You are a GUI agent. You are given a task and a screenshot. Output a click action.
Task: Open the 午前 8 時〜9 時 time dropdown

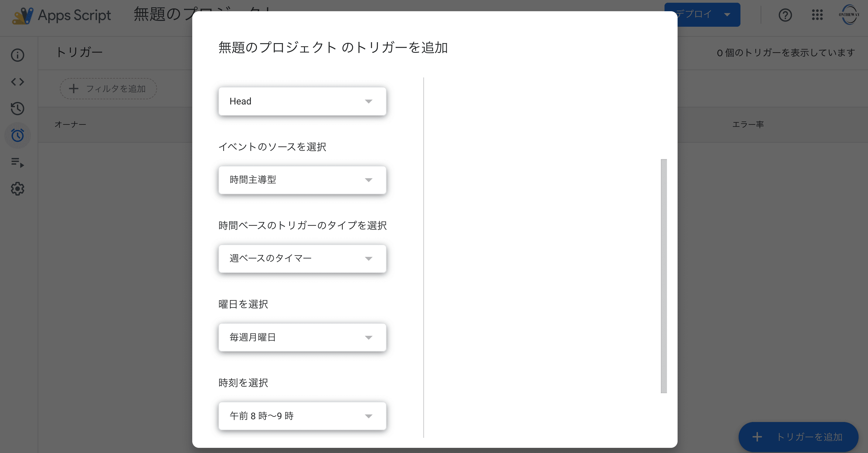point(302,416)
